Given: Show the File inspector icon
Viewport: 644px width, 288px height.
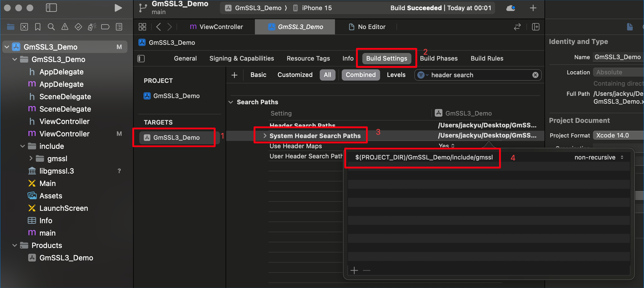Looking at the screenshot, I should click(630, 27).
